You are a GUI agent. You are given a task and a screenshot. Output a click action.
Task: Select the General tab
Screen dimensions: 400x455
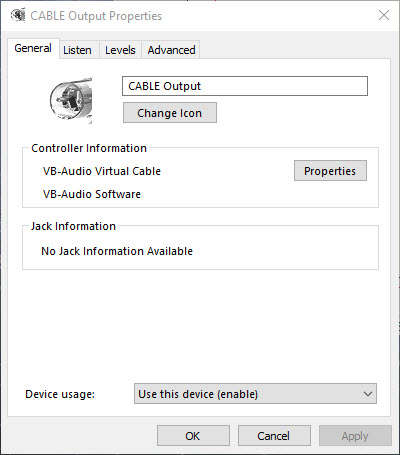pyautogui.click(x=33, y=48)
